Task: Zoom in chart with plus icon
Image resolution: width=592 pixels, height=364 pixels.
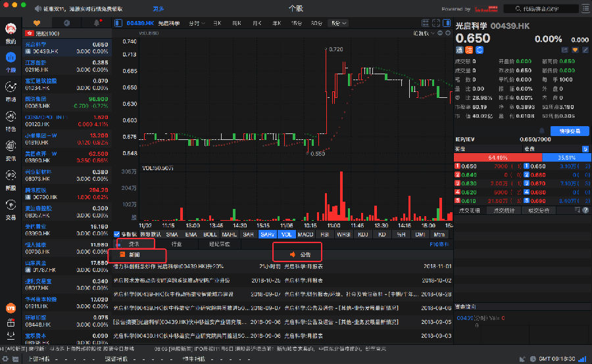Action: 448,34
